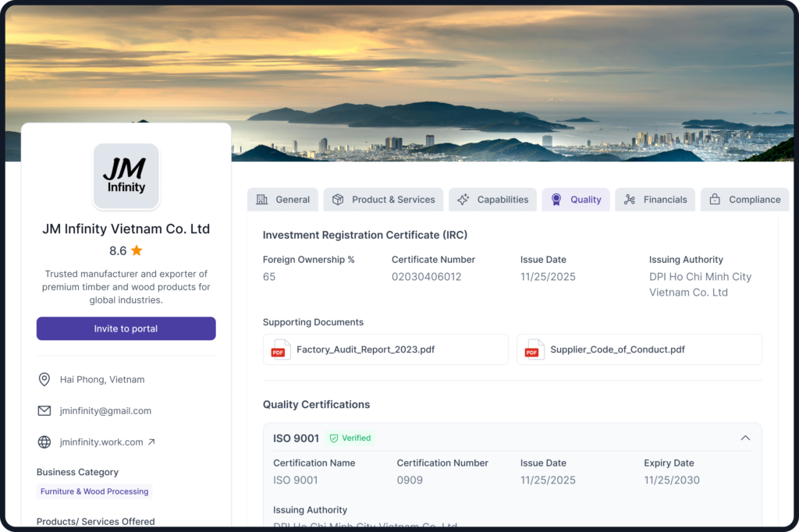
Task: Click the lock icon on Compliance tab
Action: [715, 199]
